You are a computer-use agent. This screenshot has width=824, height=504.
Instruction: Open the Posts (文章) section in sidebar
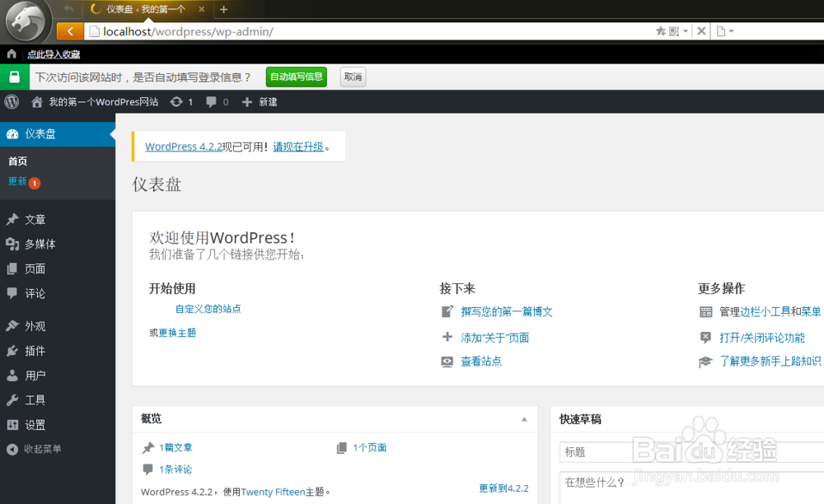(x=35, y=219)
